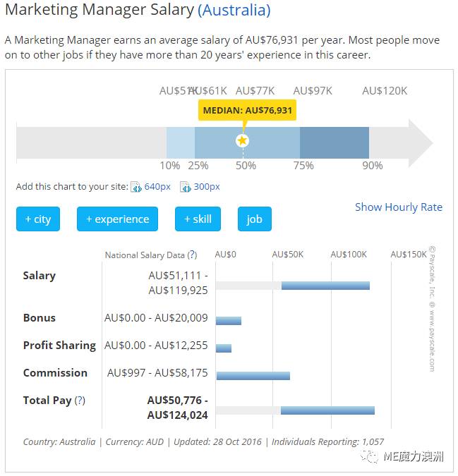Click the Total Pay range bar
Screen dimensions: 458x476
327,410
